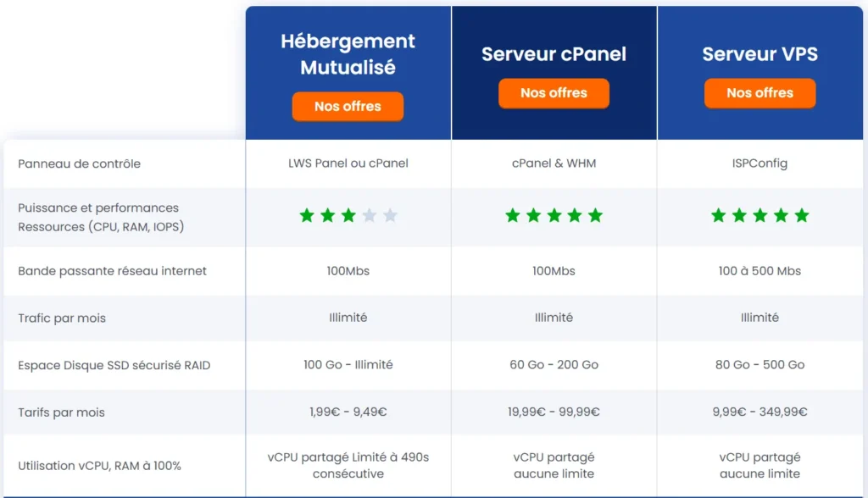Click the 1,99€ - 9,49€ price cell

tap(348, 412)
